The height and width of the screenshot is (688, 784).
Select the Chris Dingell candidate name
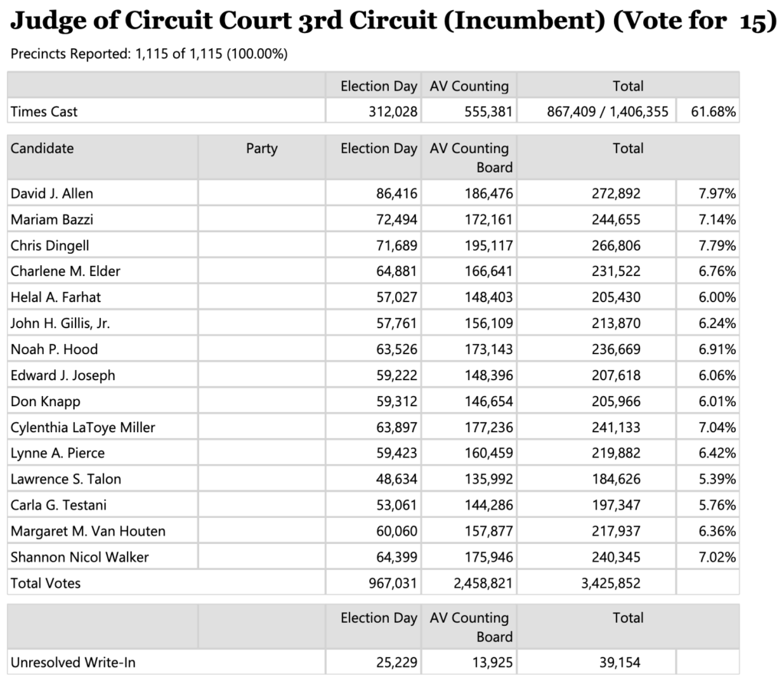(x=50, y=246)
